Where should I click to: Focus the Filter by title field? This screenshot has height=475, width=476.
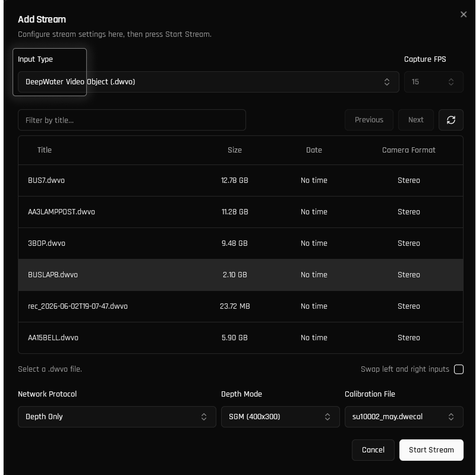[132, 120]
